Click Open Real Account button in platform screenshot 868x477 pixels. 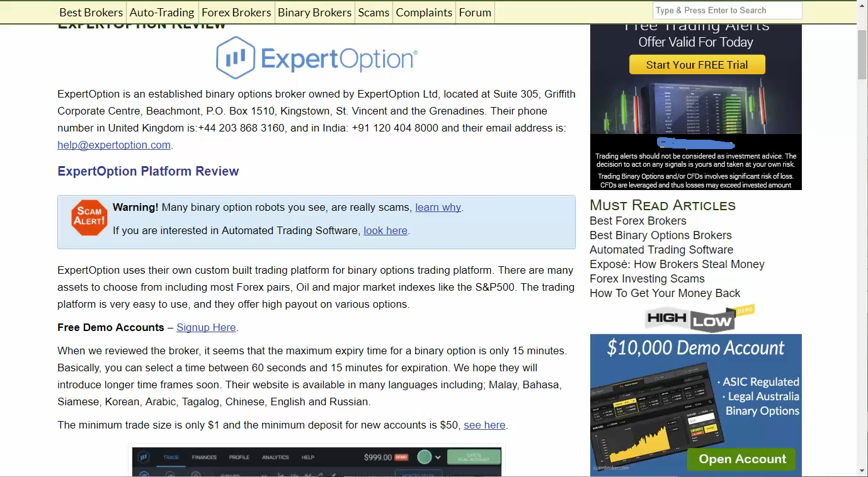click(474, 457)
